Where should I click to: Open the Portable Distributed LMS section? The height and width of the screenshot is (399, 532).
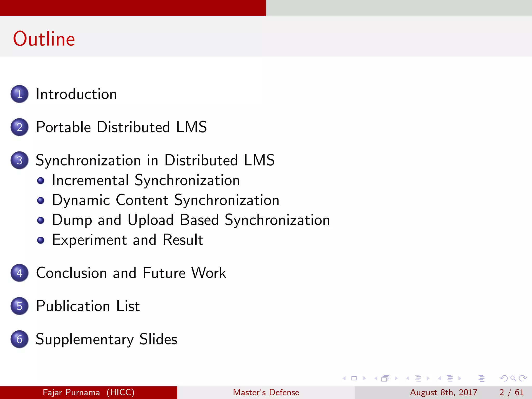121,127
